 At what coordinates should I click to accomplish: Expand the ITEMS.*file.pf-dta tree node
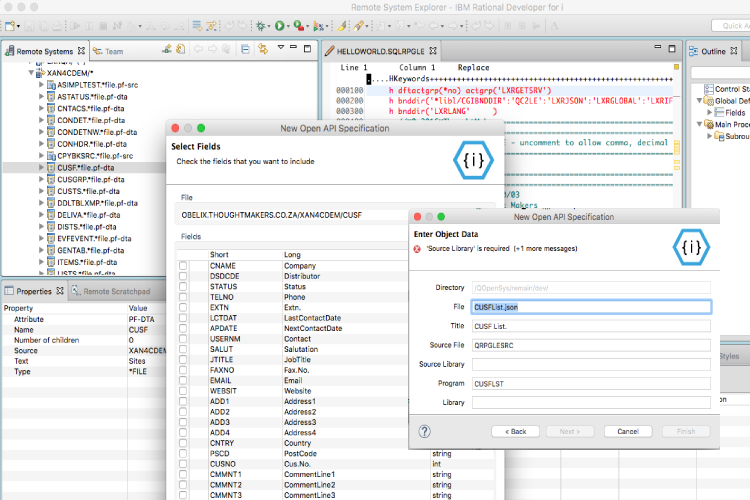(41, 262)
